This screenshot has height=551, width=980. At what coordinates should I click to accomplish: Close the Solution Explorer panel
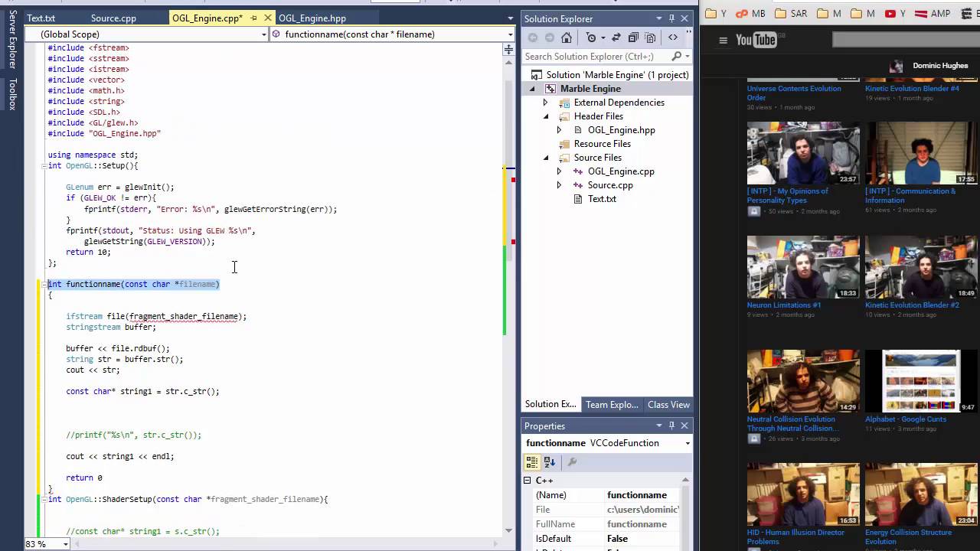pos(684,18)
